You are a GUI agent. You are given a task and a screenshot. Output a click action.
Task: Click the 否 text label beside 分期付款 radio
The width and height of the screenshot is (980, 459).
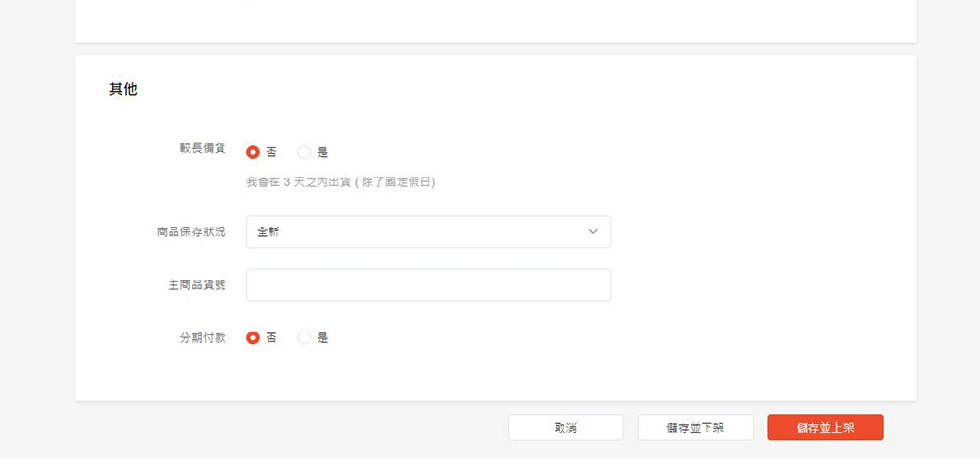pyautogui.click(x=271, y=337)
